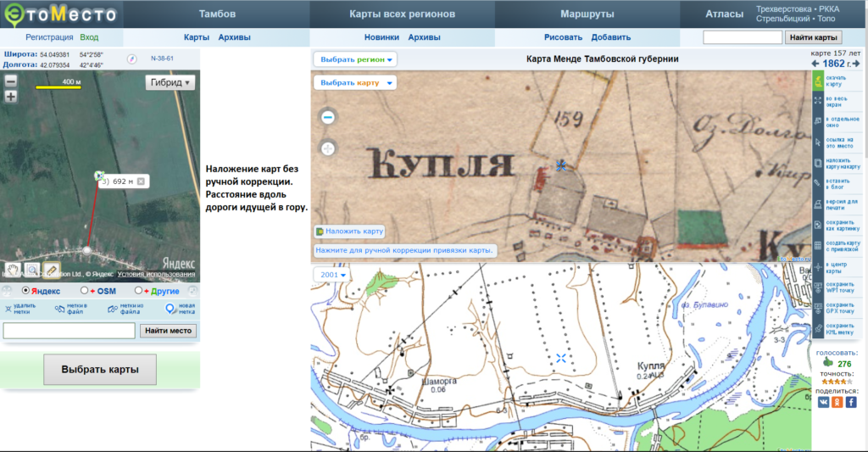Image resolution: width=868 pixels, height=452 pixels.
Task: Select the Другие map source radio
Action: (138, 291)
